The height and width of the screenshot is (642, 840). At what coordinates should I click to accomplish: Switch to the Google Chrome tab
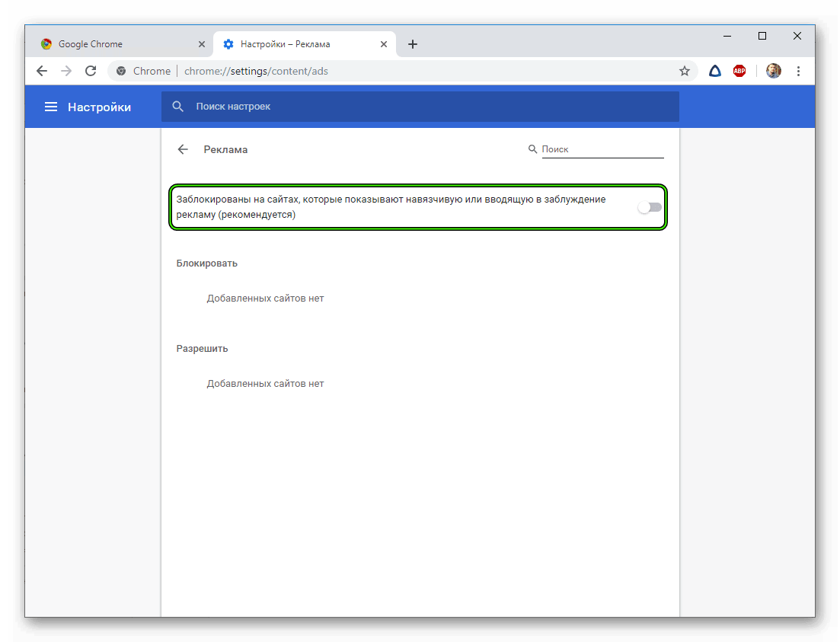pyautogui.click(x=122, y=44)
